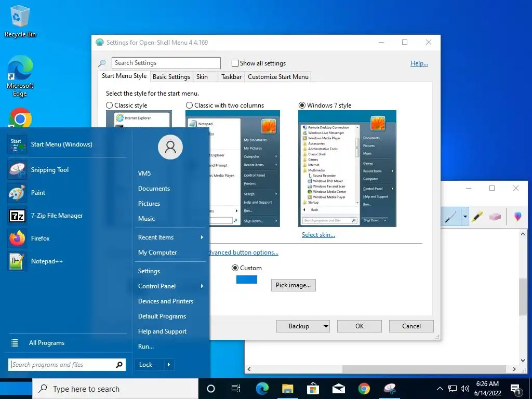Open Task View on the taskbar

(x=235, y=389)
